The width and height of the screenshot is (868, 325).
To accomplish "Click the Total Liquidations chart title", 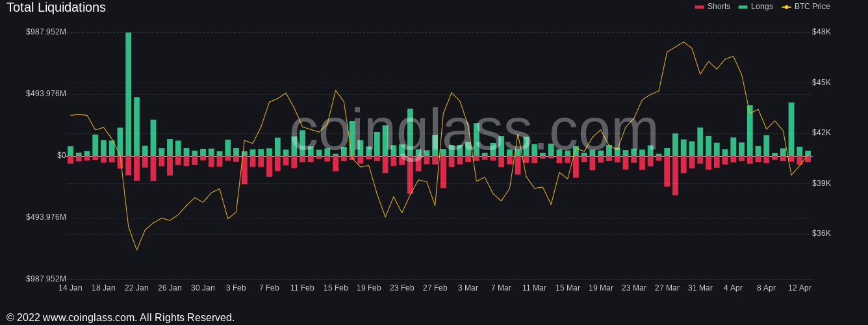I will (56, 8).
